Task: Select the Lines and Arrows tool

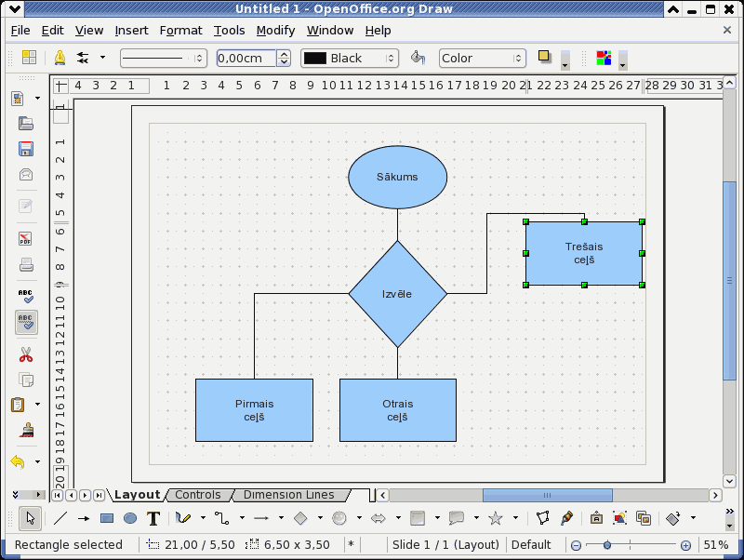Action: click(x=261, y=518)
